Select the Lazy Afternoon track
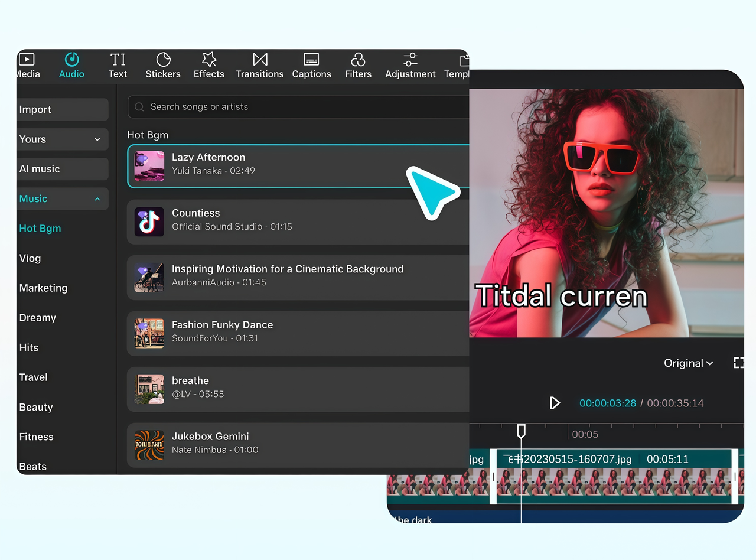 (298, 166)
